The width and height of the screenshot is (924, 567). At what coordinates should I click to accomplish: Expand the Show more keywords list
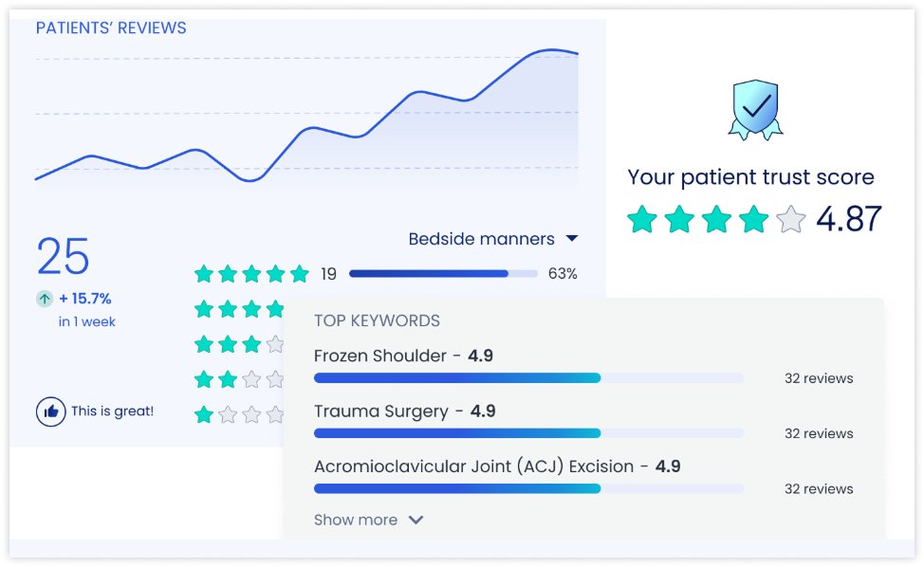[356, 520]
